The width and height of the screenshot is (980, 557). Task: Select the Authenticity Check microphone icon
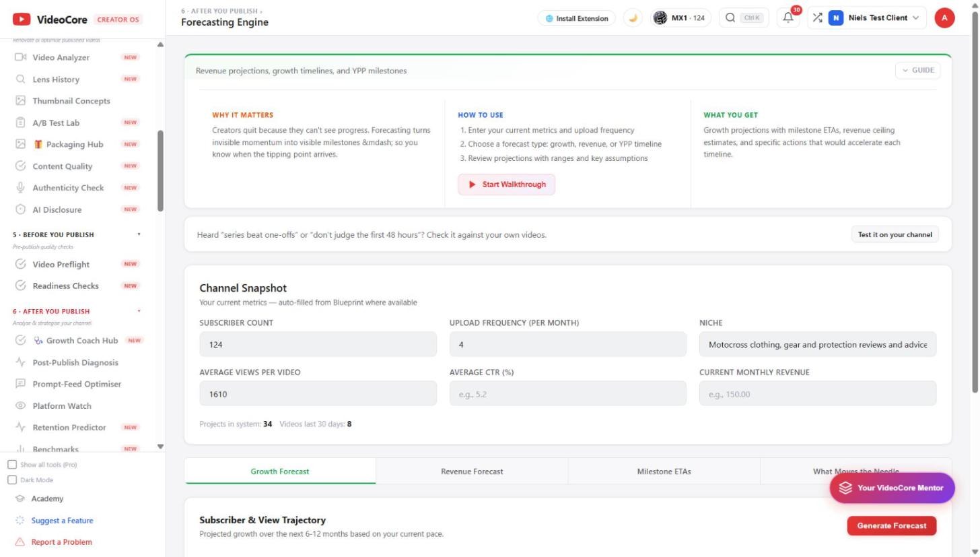(20, 187)
